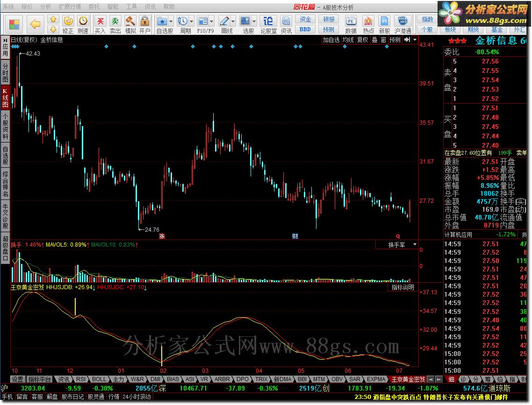
Task: Click the 加自选 button
Action: click(x=331, y=40)
